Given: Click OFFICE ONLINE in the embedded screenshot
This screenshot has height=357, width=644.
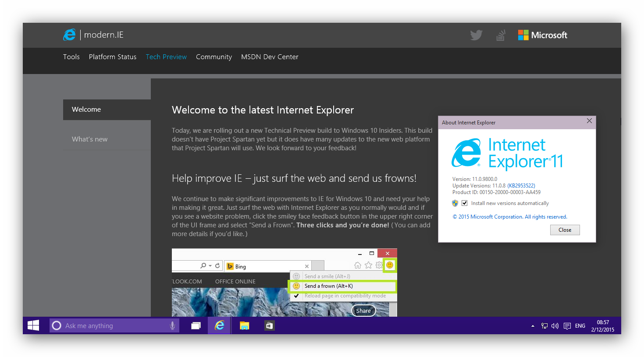Looking at the screenshot, I should (235, 282).
